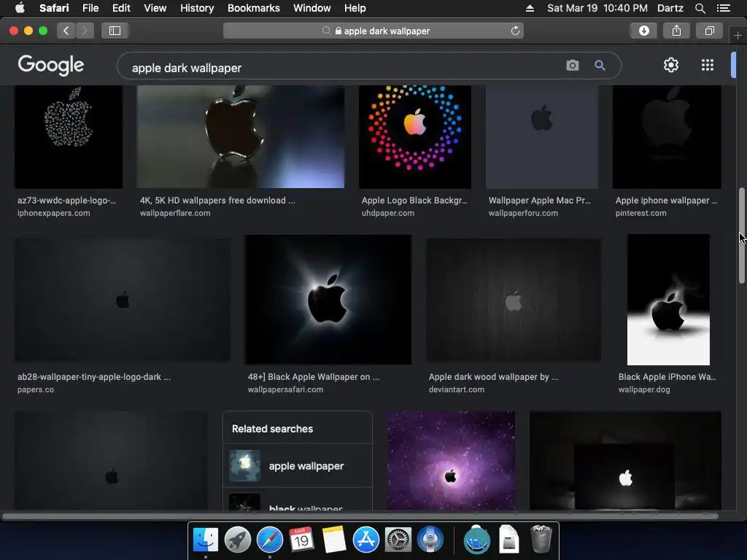Open the Edit menu
This screenshot has width=747, height=560.
coord(121,8)
